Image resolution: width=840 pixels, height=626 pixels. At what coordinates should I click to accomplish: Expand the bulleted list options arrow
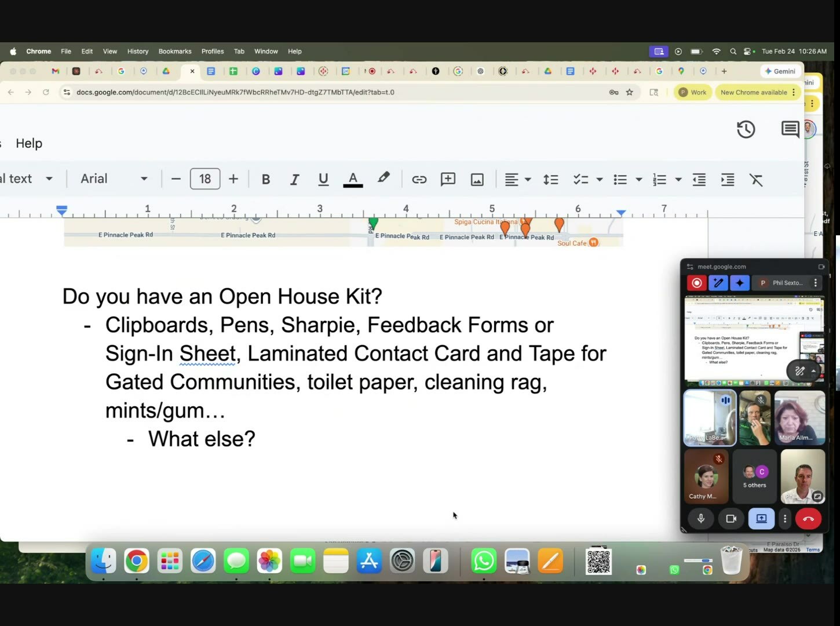coord(639,180)
